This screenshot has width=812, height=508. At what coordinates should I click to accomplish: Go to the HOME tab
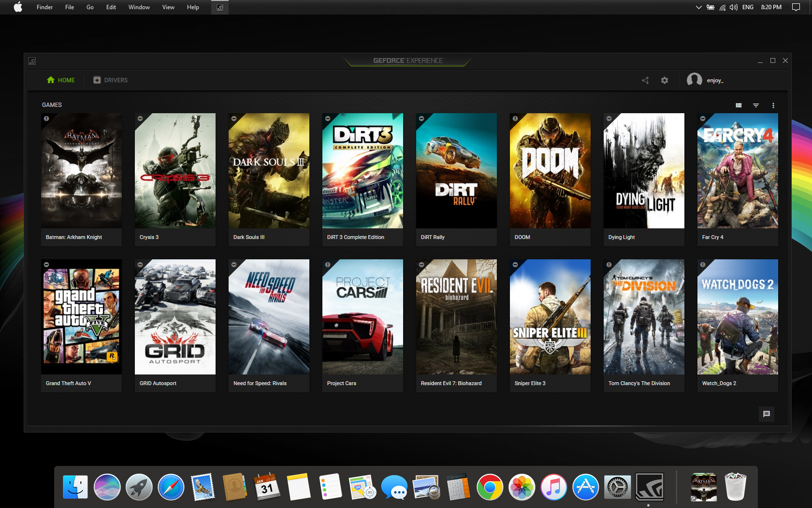tap(61, 80)
